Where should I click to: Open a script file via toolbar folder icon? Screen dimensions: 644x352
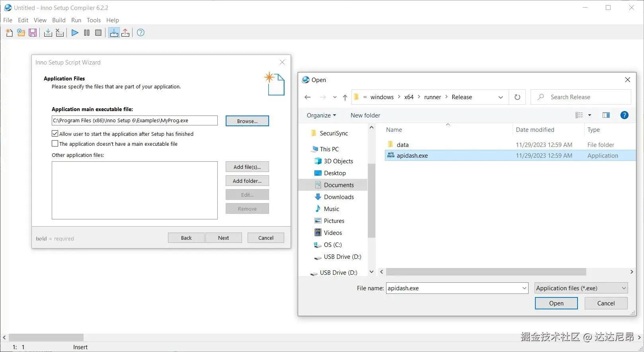point(21,33)
